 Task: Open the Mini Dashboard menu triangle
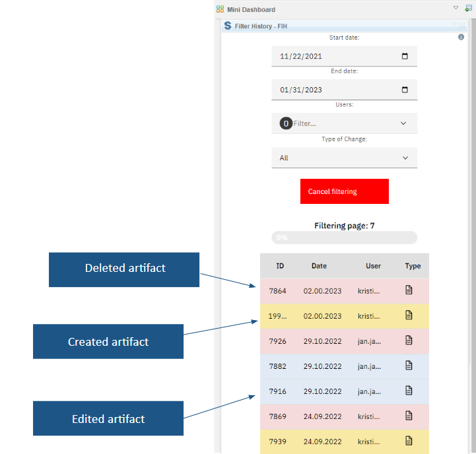(x=456, y=8)
